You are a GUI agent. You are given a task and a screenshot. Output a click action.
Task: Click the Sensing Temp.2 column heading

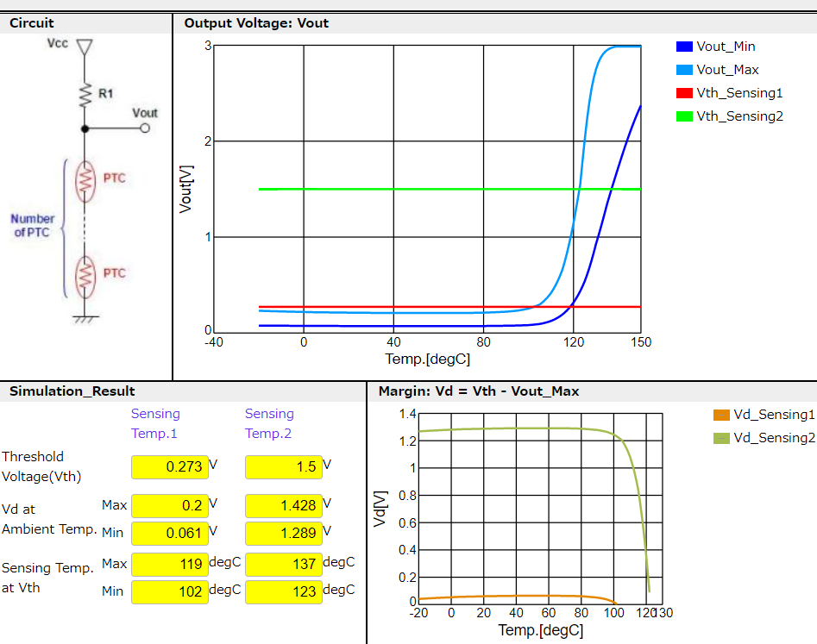269,423
